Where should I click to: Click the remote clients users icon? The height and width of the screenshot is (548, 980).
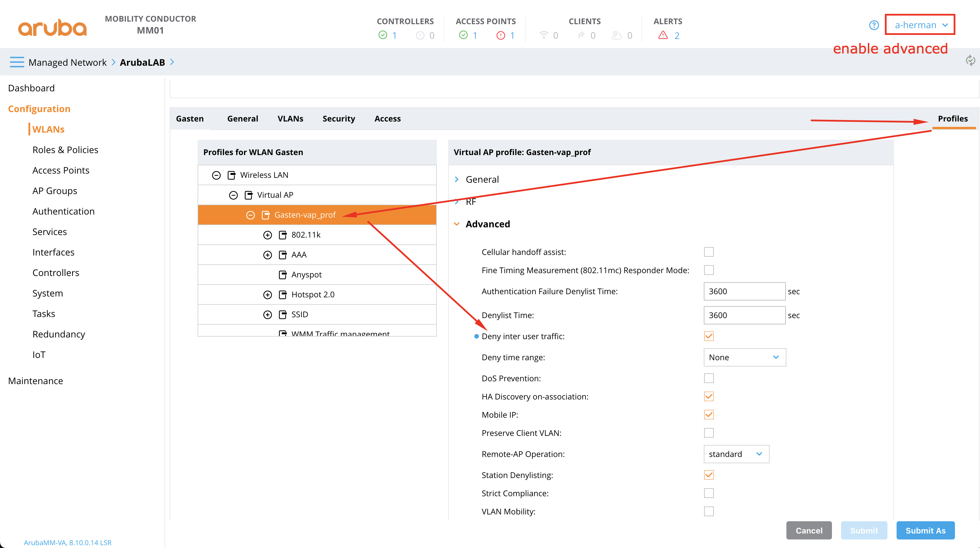(617, 35)
